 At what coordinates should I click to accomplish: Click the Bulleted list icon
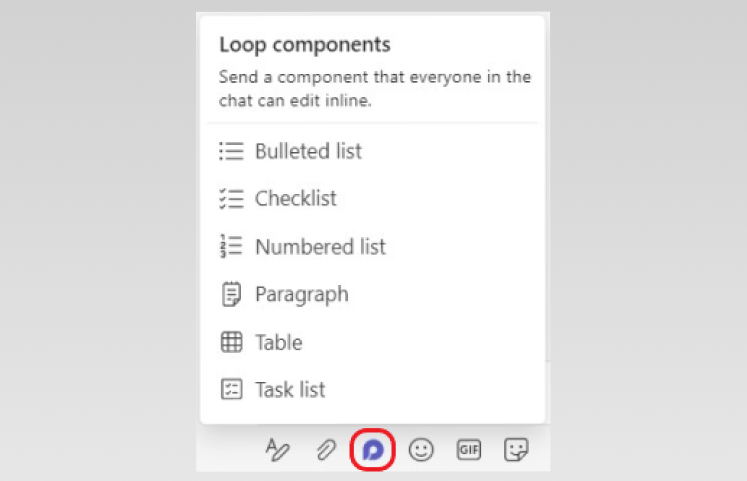231,151
